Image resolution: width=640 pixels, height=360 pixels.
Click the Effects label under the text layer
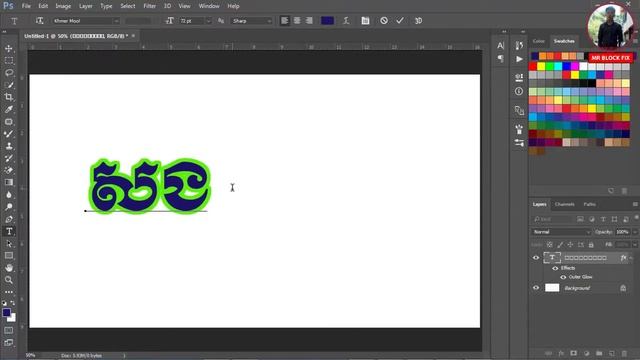568,268
